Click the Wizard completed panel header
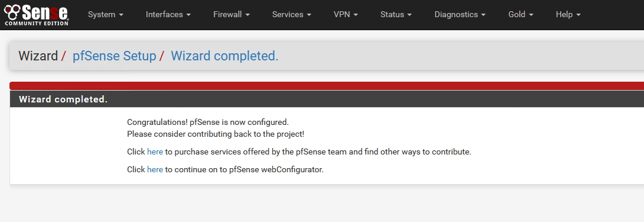The height and width of the screenshot is (222, 644). pos(327,99)
